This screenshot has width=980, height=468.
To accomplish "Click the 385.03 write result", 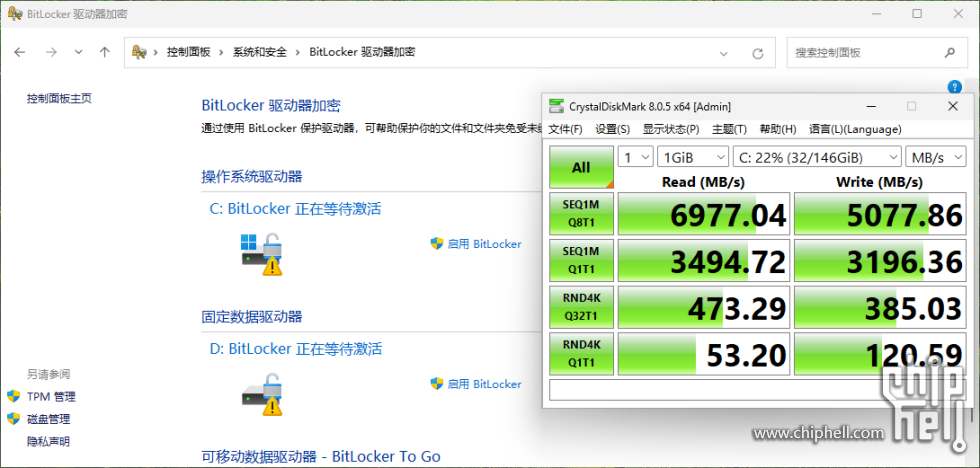I will coord(880,307).
